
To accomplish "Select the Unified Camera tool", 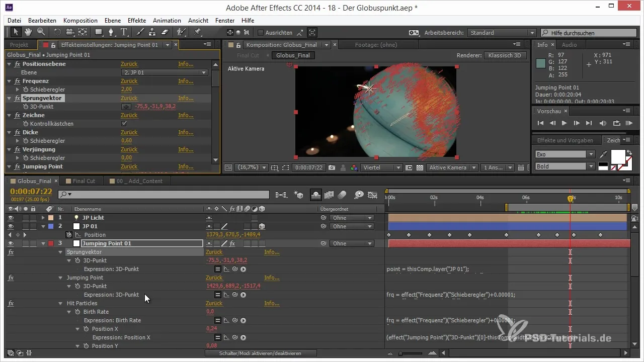I will pyautogui.click(x=70, y=32).
